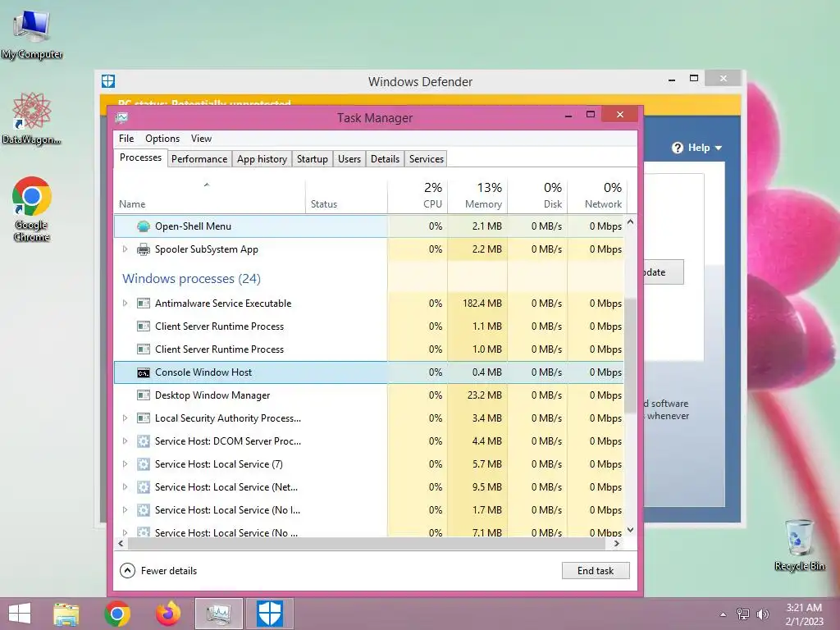
Task: Expand Service Host: Local Service (7) row
Action: point(125,464)
